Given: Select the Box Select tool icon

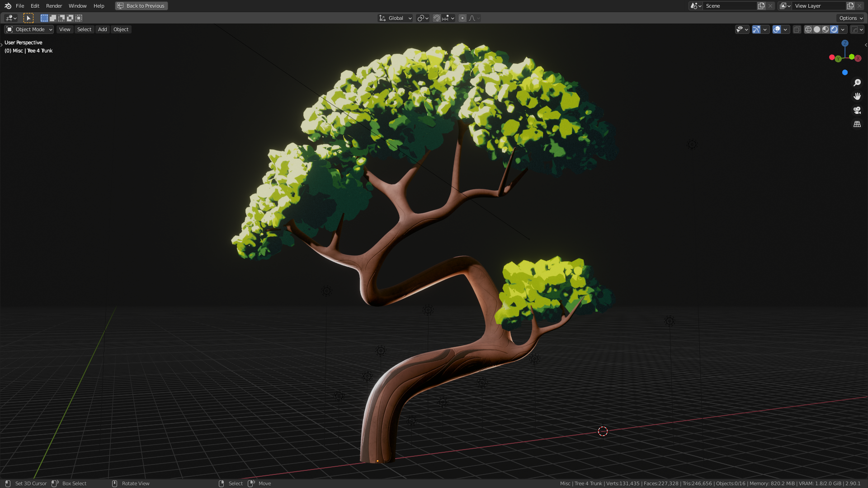Looking at the screenshot, I should tap(28, 18).
